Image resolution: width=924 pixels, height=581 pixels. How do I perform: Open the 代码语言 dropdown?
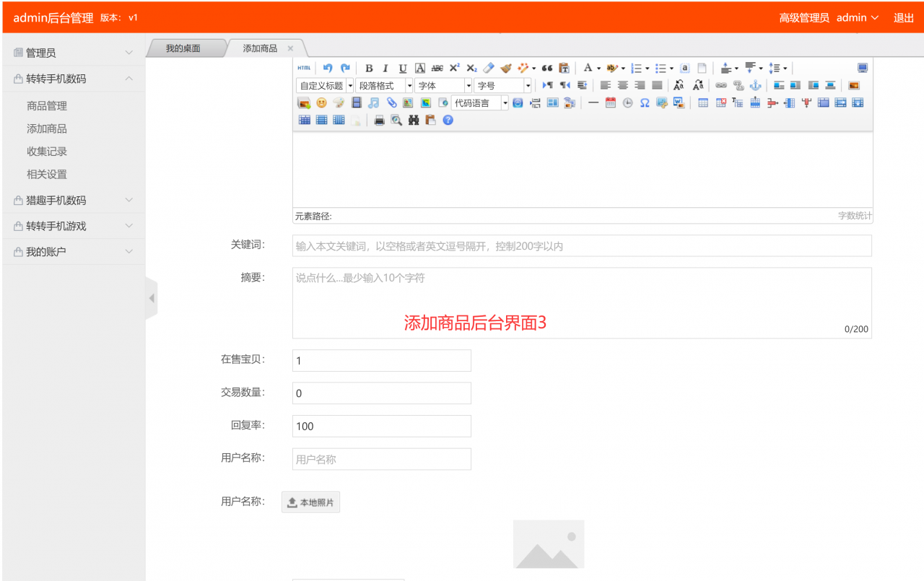click(x=479, y=103)
